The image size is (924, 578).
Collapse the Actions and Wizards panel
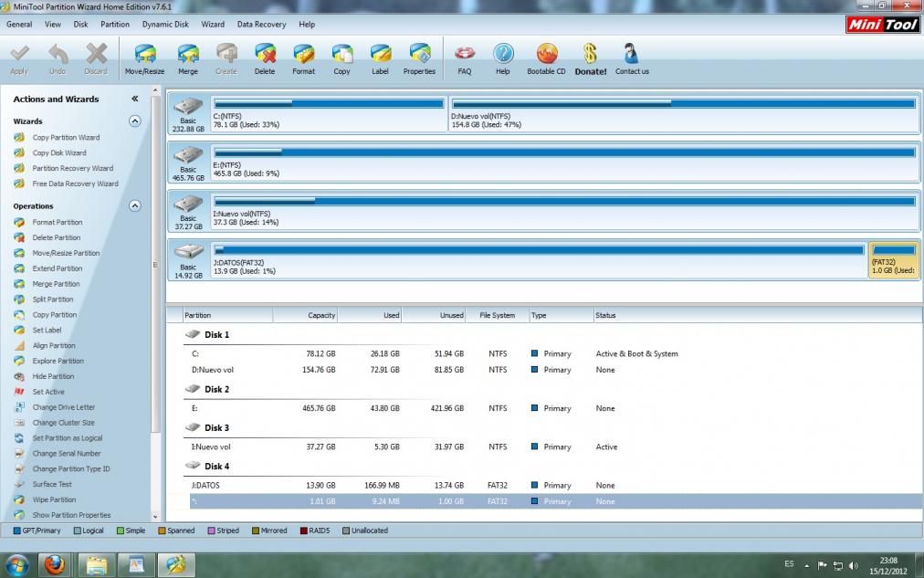coord(135,99)
